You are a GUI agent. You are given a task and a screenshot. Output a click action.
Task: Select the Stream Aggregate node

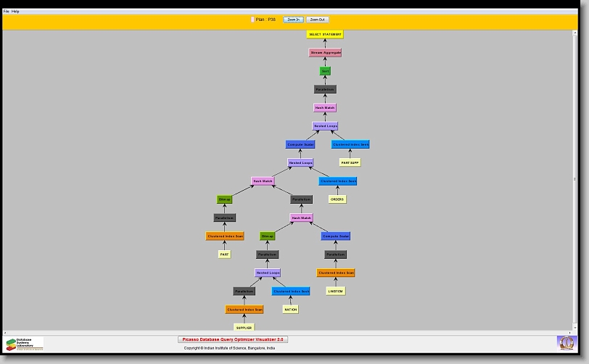click(325, 53)
